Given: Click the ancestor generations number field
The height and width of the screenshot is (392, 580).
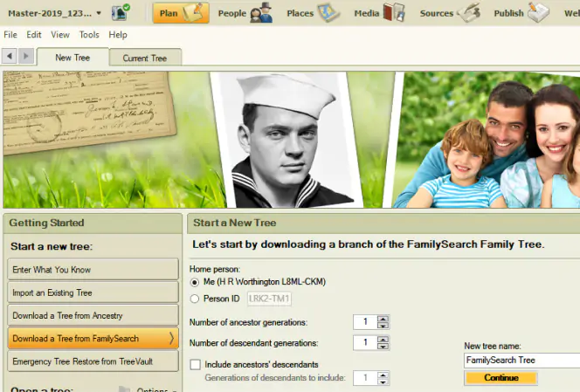Looking at the screenshot, I should [365, 322].
